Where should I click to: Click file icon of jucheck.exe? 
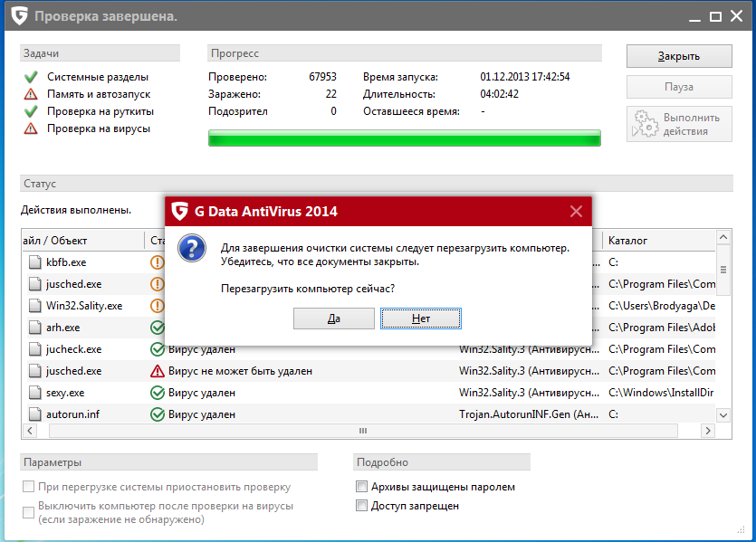point(34,348)
